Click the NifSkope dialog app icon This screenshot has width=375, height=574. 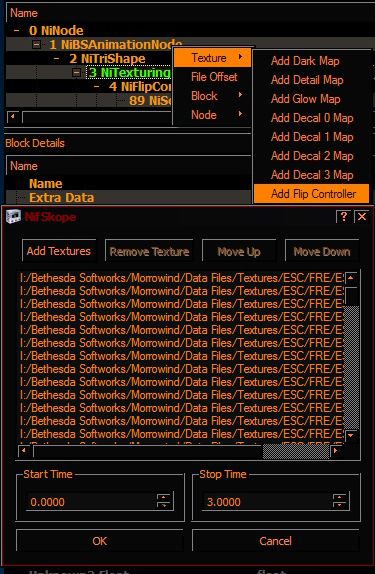point(13,217)
